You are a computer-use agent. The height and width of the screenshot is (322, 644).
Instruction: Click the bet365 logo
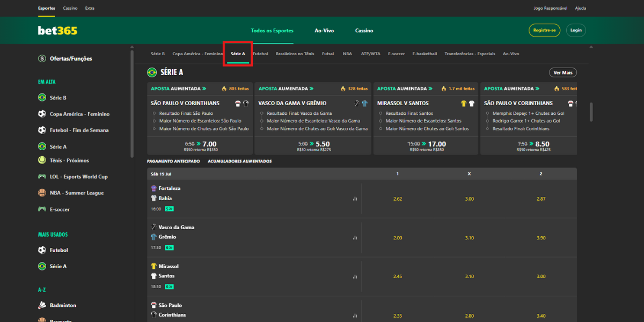pos(57,31)
